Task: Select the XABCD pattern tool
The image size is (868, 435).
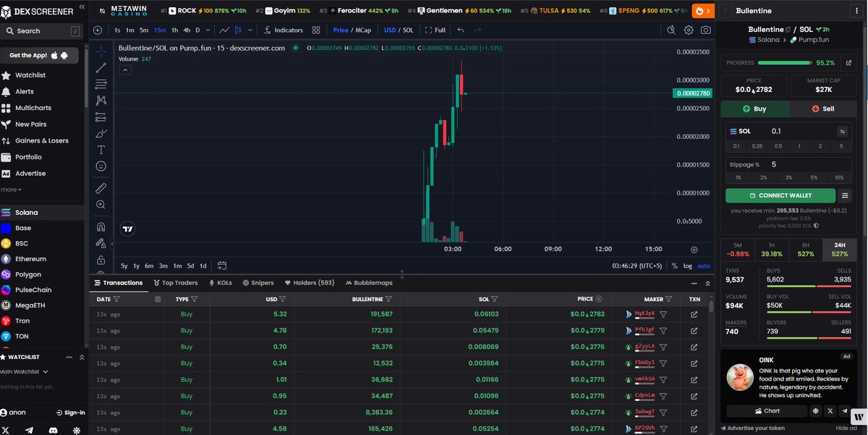Action: (101, 100)
